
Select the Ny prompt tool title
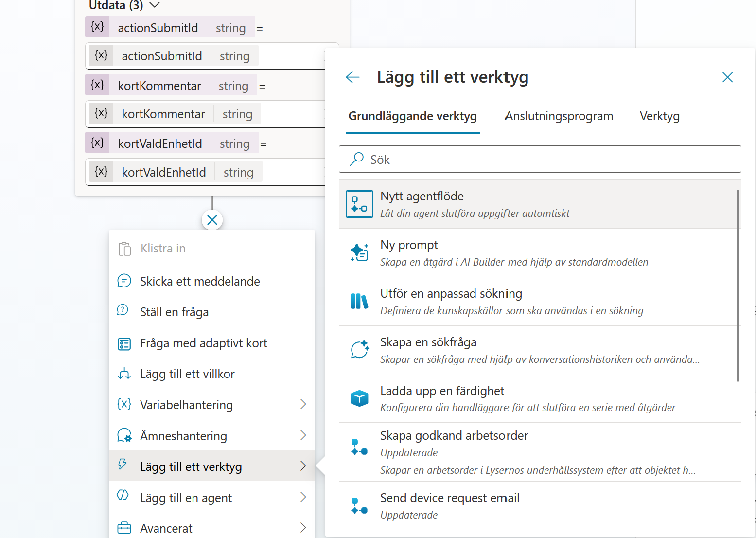pyautogui.click(x=409, y=245)
